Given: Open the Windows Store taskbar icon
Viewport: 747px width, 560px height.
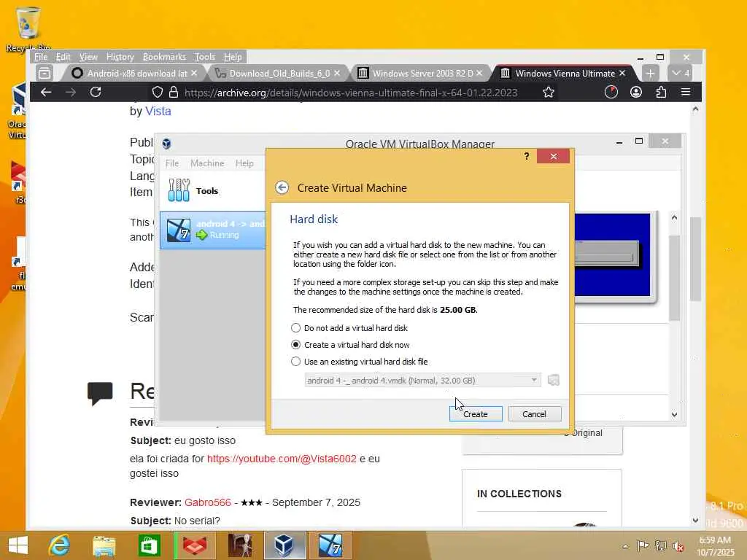Looking at the screenshot, I should point(149,545).
